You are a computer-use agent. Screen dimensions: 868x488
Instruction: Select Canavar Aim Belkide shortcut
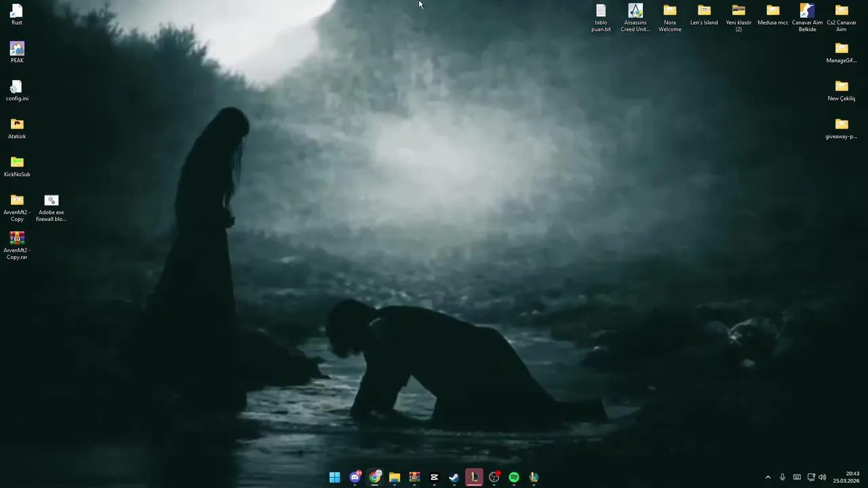pos(807,18)
